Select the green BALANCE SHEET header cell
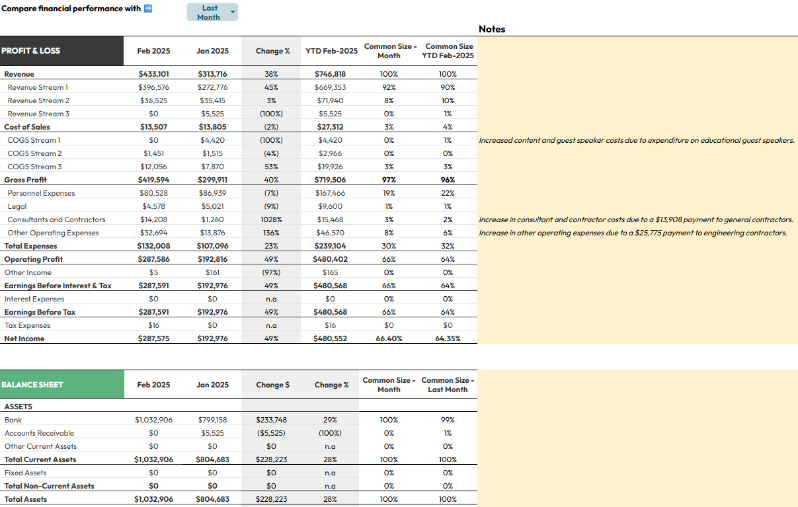798x507 pixels. (x=62, y=384)
